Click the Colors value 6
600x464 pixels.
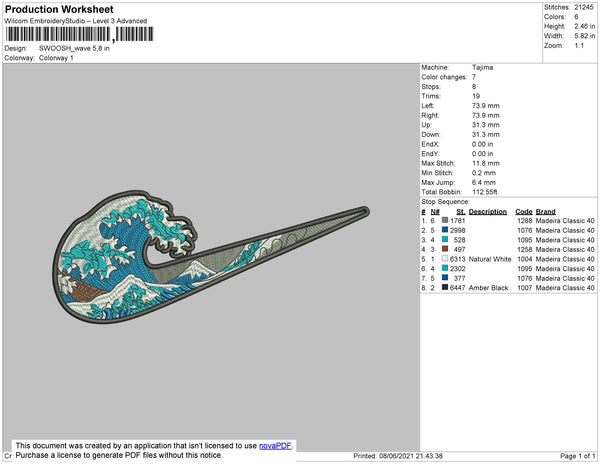click(x=576, y=17)
